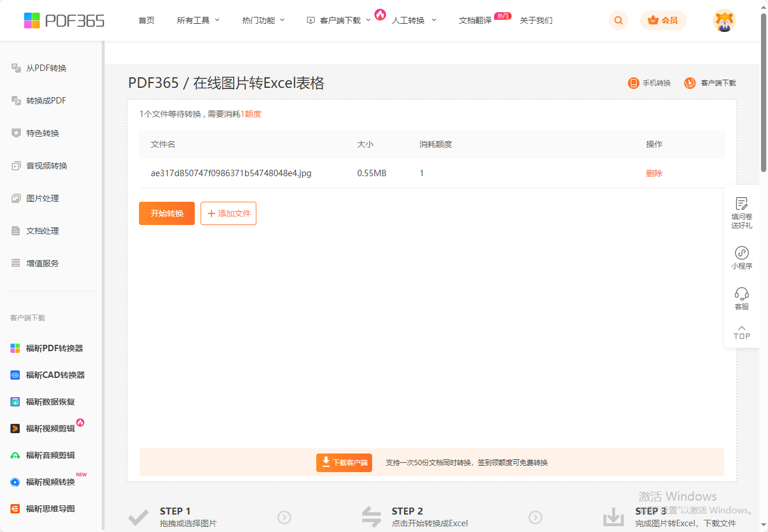Click the STEP 2 swap arrows icon

click(371, 516)
